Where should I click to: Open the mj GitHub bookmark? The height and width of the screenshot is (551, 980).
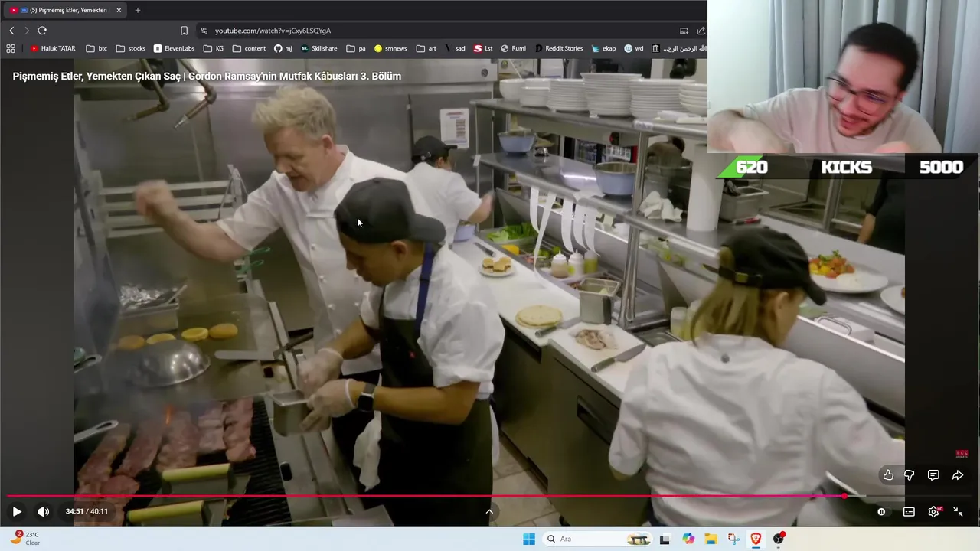coord(283,48)
